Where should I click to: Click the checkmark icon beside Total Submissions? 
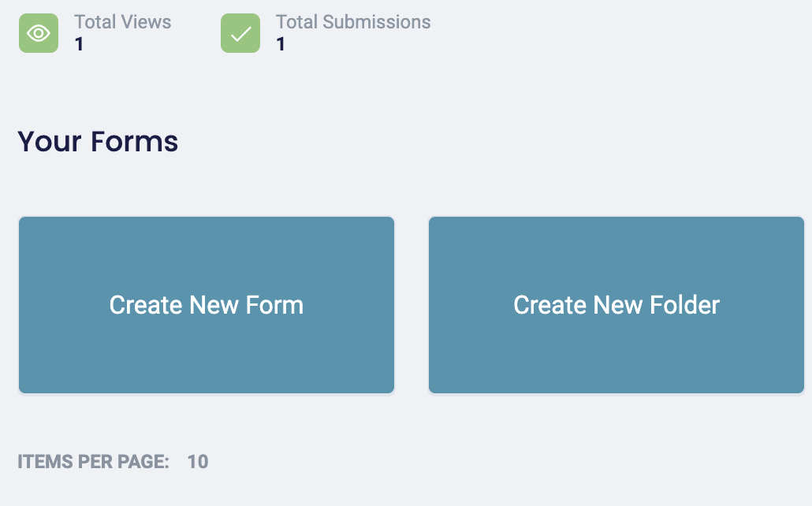pos(240,32)
